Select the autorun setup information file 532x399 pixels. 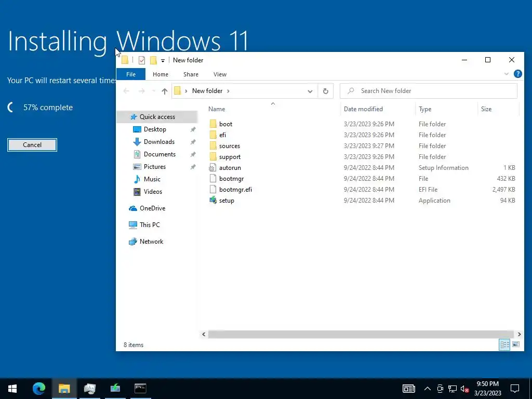coord(230,168)
